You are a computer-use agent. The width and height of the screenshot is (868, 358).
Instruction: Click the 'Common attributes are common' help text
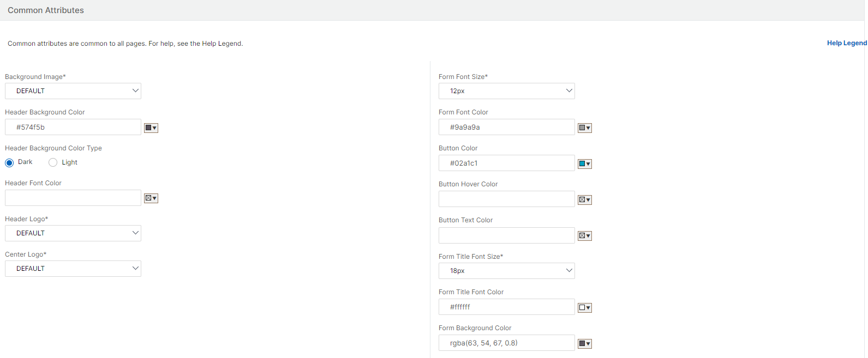tap(125, 44)
